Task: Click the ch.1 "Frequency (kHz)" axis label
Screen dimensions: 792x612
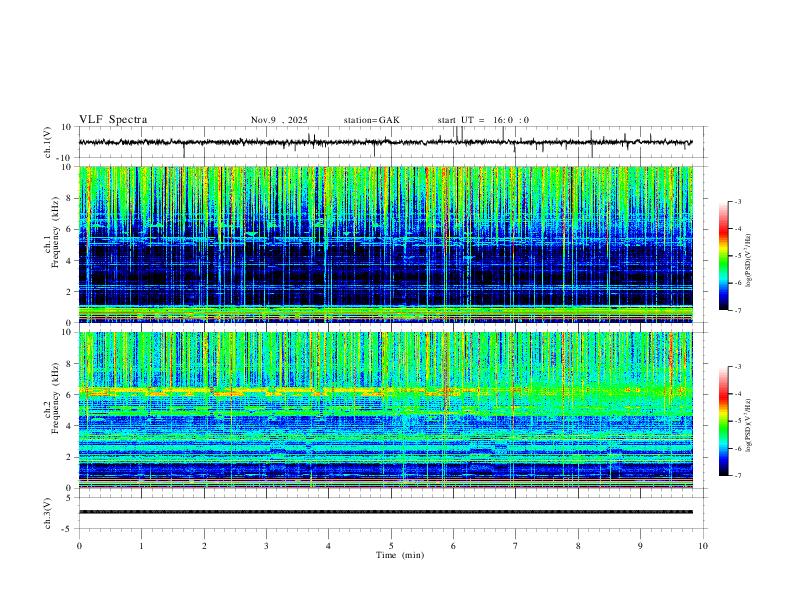Action: [56, 233]
